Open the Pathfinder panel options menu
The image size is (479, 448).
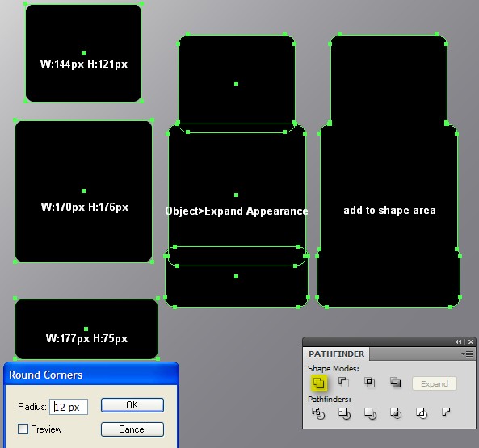pos(468,354)
